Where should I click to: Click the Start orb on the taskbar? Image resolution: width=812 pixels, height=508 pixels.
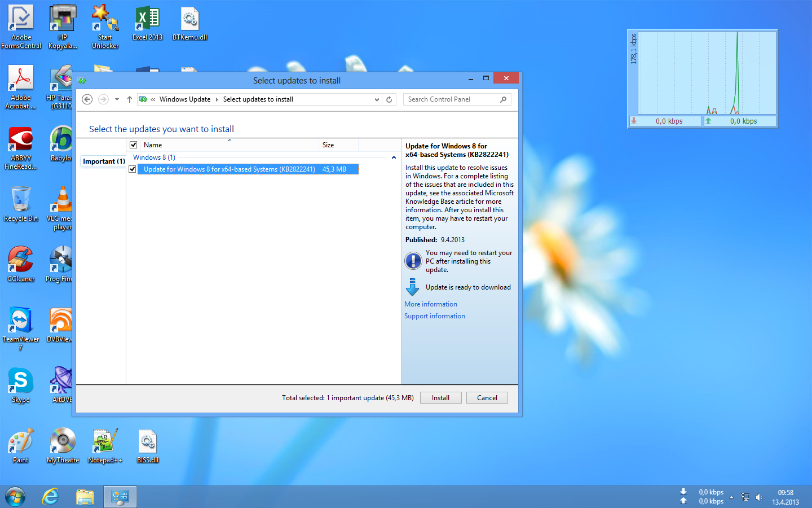[x=15, y=497]
